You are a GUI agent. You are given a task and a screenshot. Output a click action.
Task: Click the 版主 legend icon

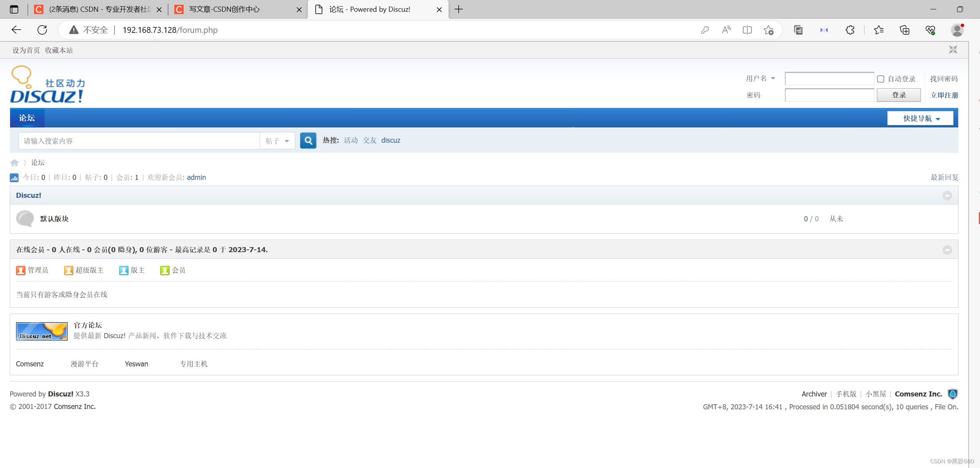click(123, 270)
